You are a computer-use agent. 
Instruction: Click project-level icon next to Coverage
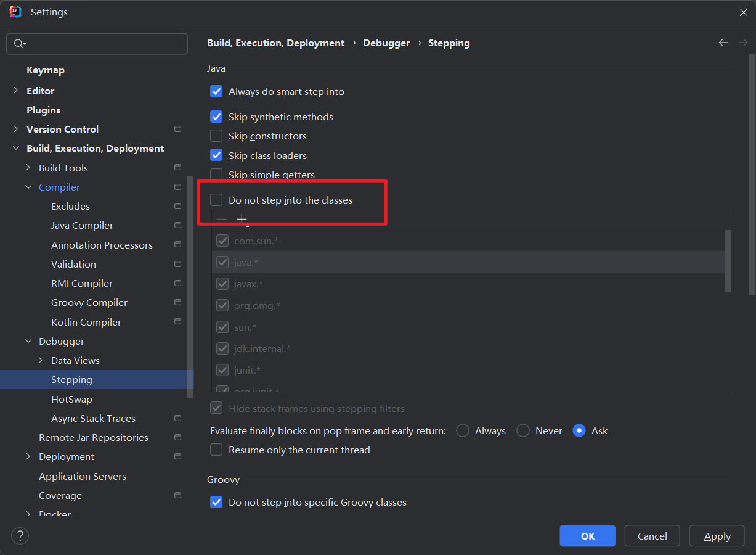tap(178, 495)
